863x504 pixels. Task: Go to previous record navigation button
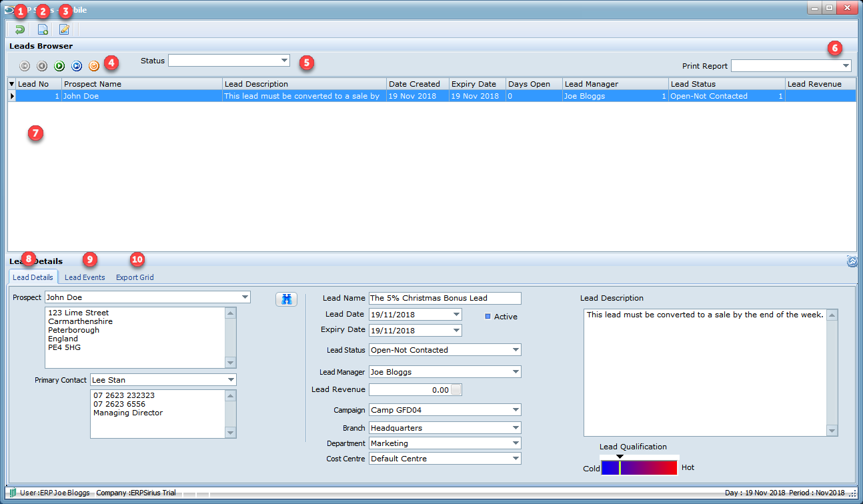tap(42, 66)
